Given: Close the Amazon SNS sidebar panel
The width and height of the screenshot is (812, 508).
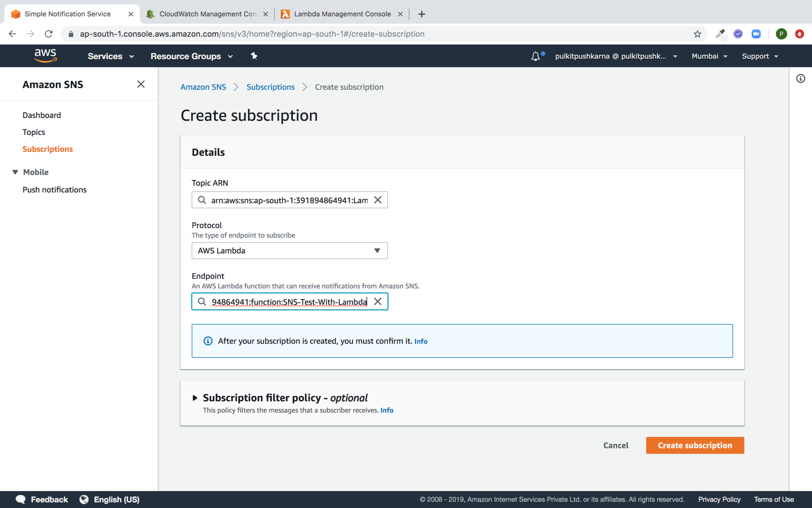Looking at the screenshot, I should [x=141, y=84].
